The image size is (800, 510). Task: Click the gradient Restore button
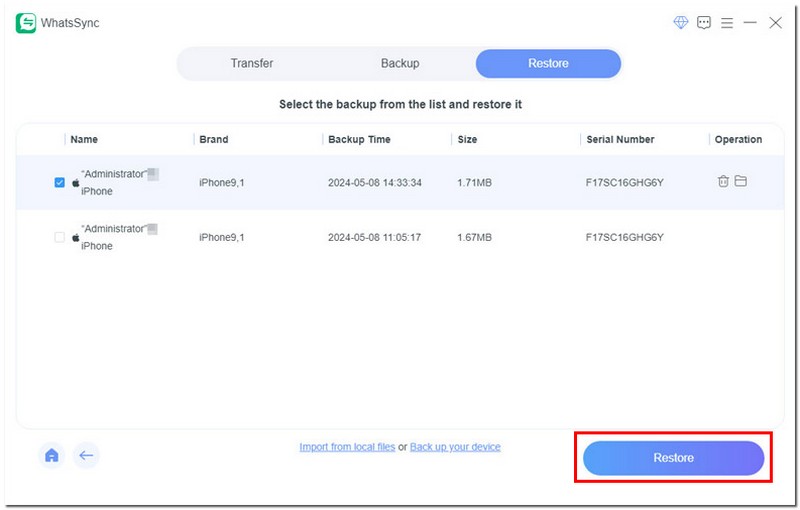coord(673,457)
